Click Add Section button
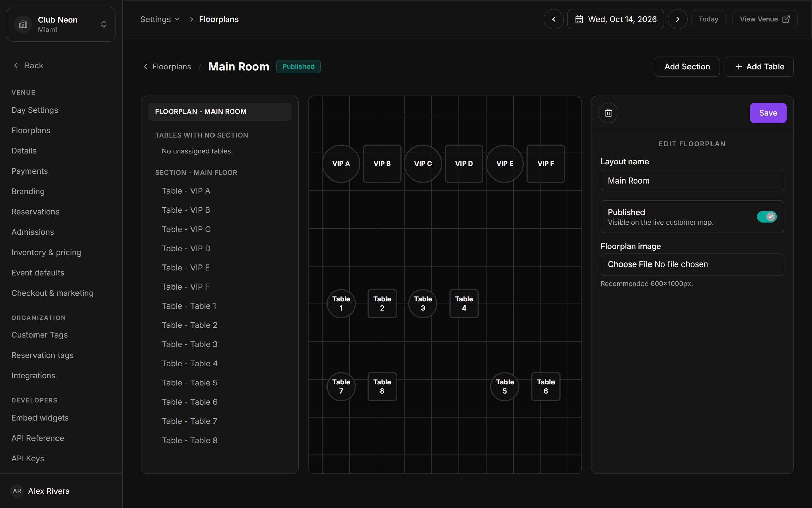812x508 pixels. tap(687, 67)
